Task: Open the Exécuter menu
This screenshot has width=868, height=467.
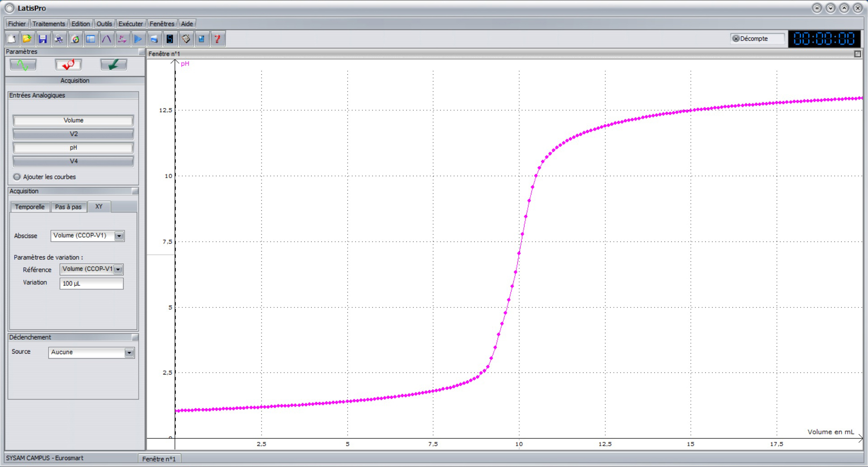Action: point(131,24)
